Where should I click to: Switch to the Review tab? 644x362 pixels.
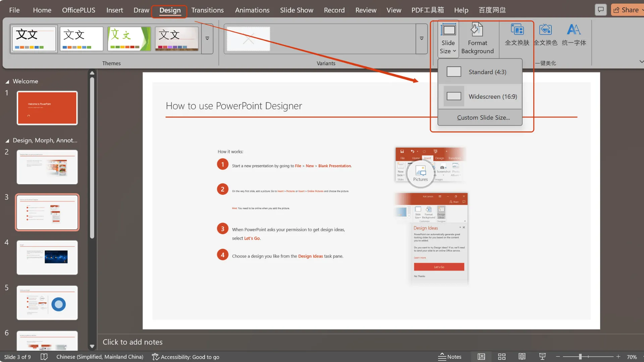coord(366,10)
